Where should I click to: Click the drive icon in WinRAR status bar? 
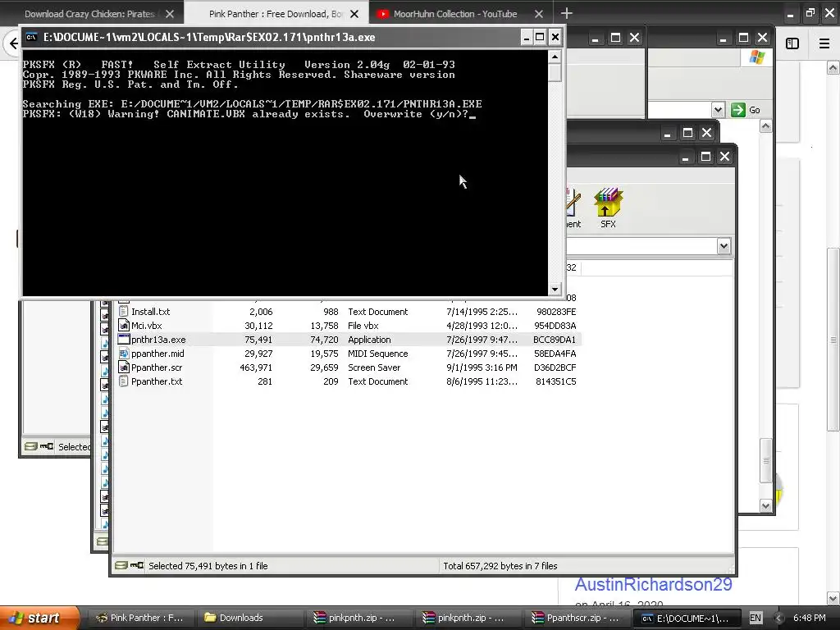[121, 565]
